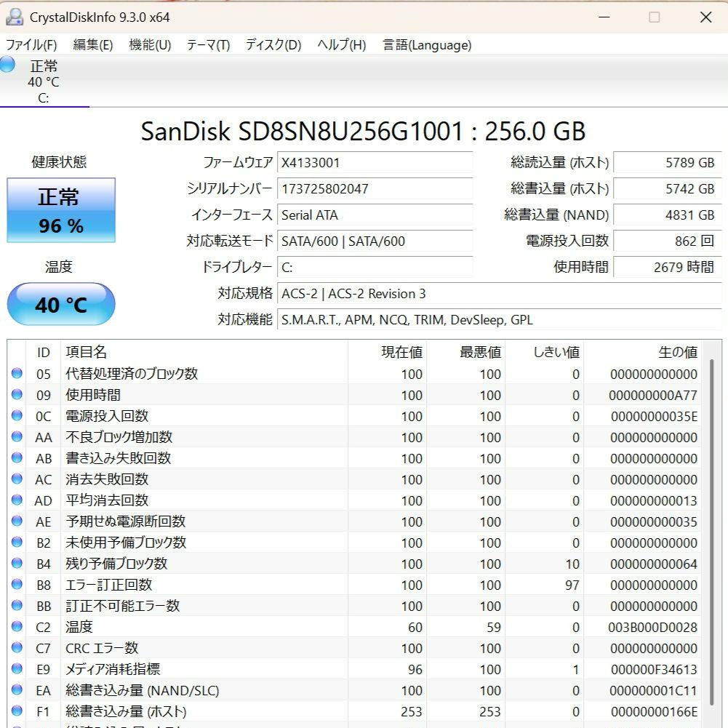
Task: Select the blue icon next to エラー訂正回数
Action: tap(18, 585)
